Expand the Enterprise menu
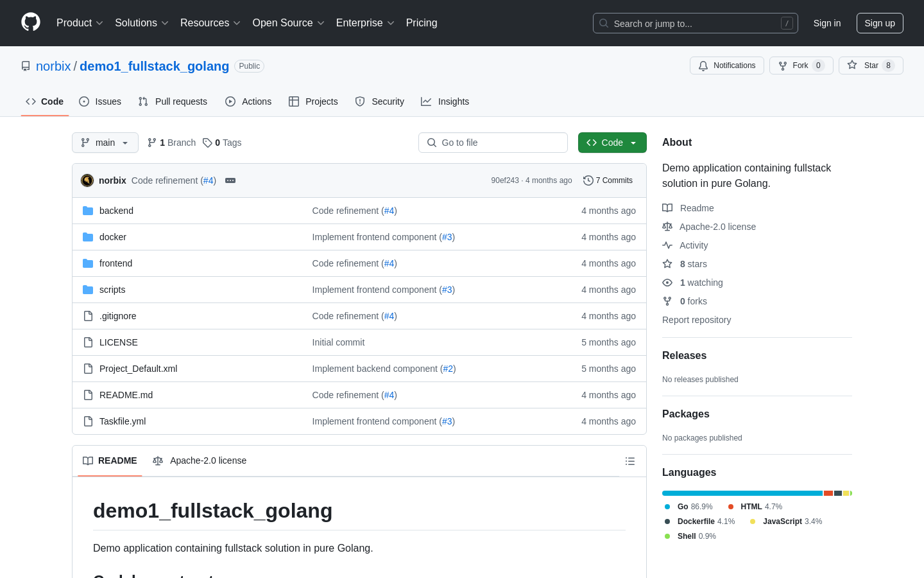Image resolution: width=924 pixels, height=578 pixels. [365, 23]
